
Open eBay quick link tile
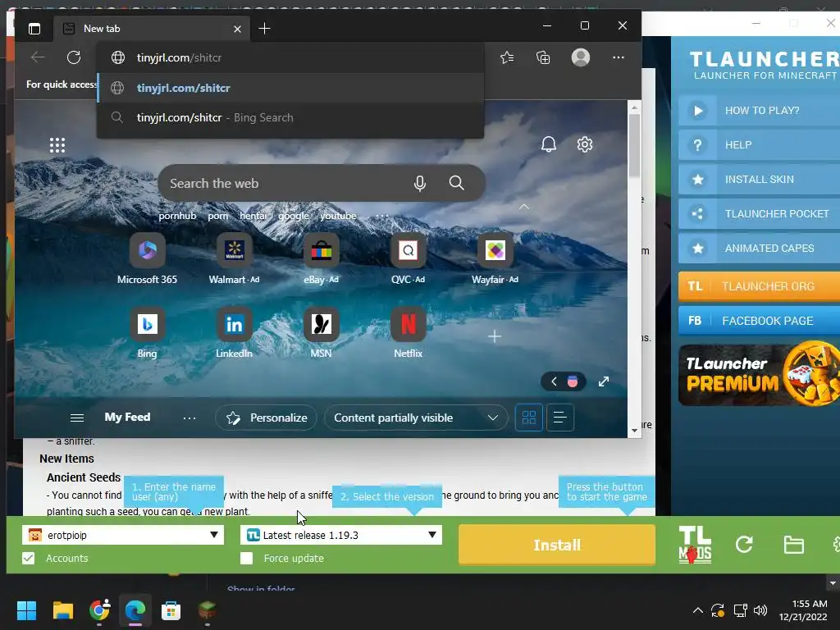coord(321,258)
